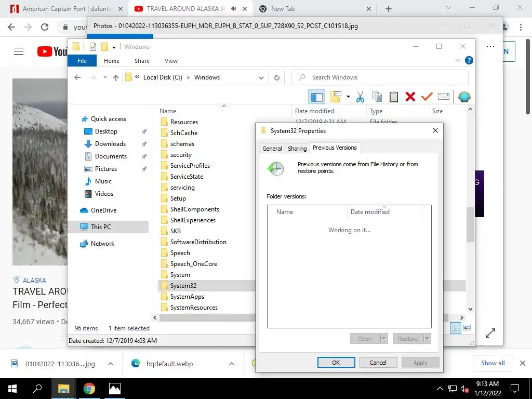Go up one folder level
Image resolution: width=532 pixels, height=399 pixels.
point(116,78)
